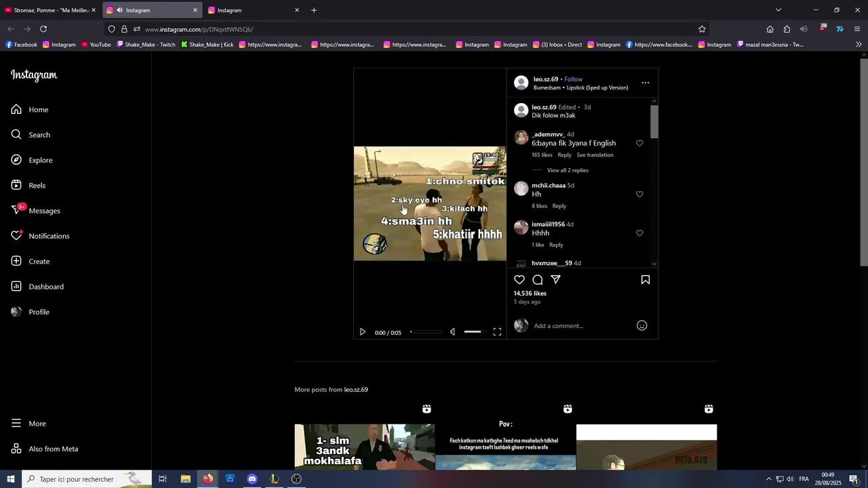Click comments scrollbar thumb
This screenshot has width=868, height=488.
(654, 122)
